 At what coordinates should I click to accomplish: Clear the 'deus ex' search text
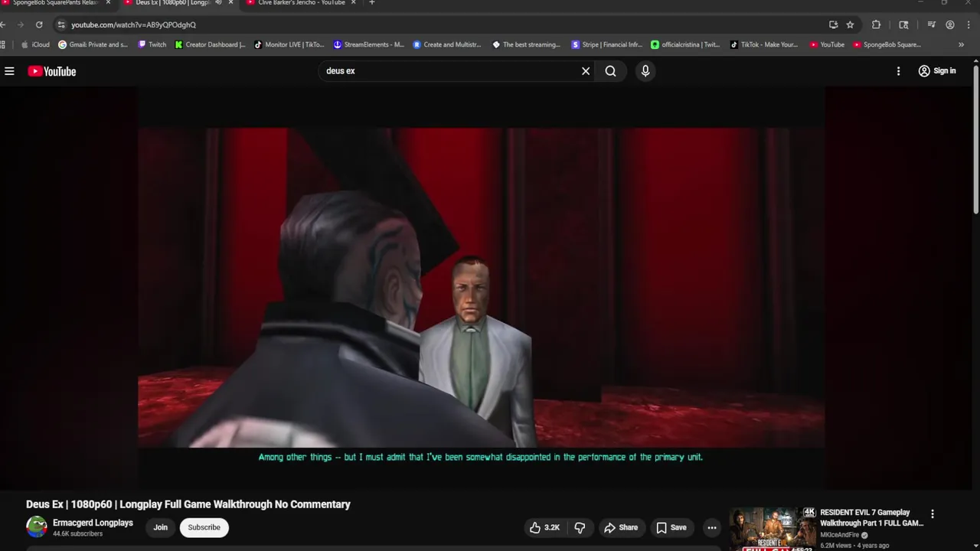pos(586,71)
